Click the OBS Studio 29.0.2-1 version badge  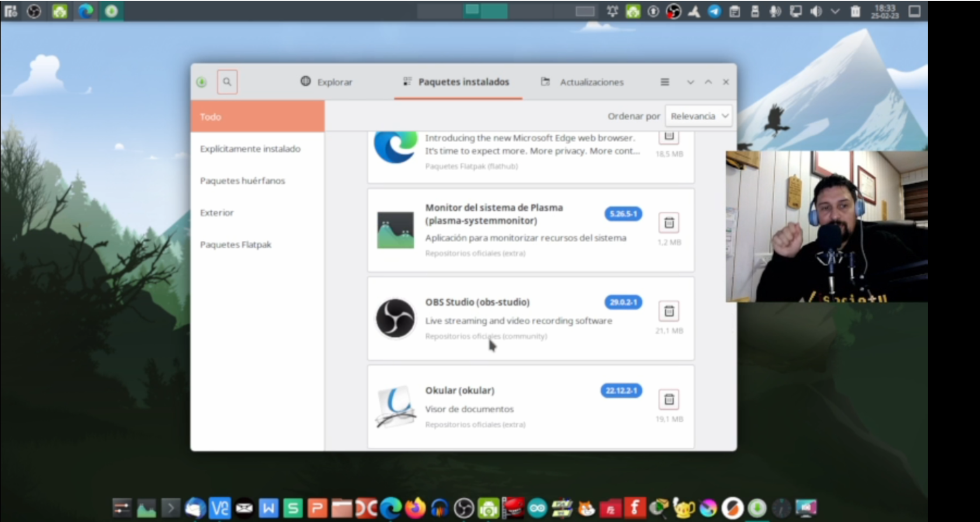click(x=623, y=302)
